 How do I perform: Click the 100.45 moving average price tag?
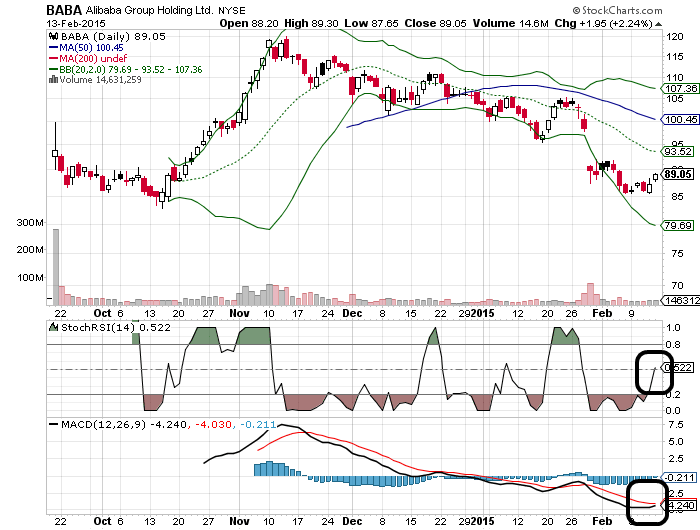[680, 119]
